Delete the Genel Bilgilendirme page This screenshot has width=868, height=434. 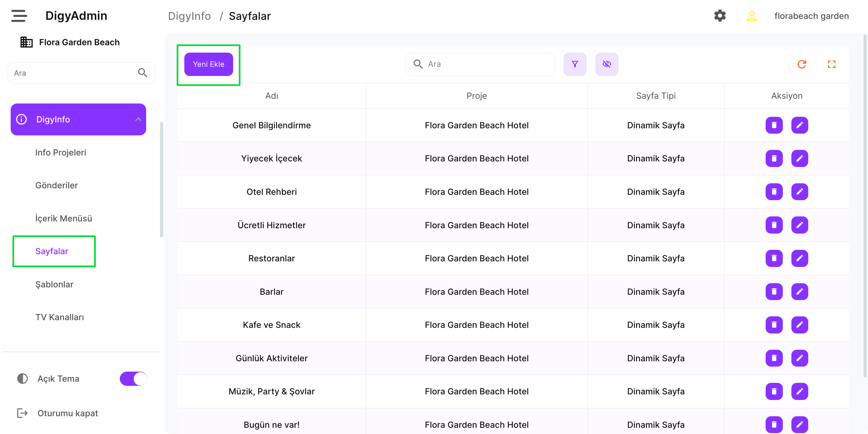coord(774,125)
